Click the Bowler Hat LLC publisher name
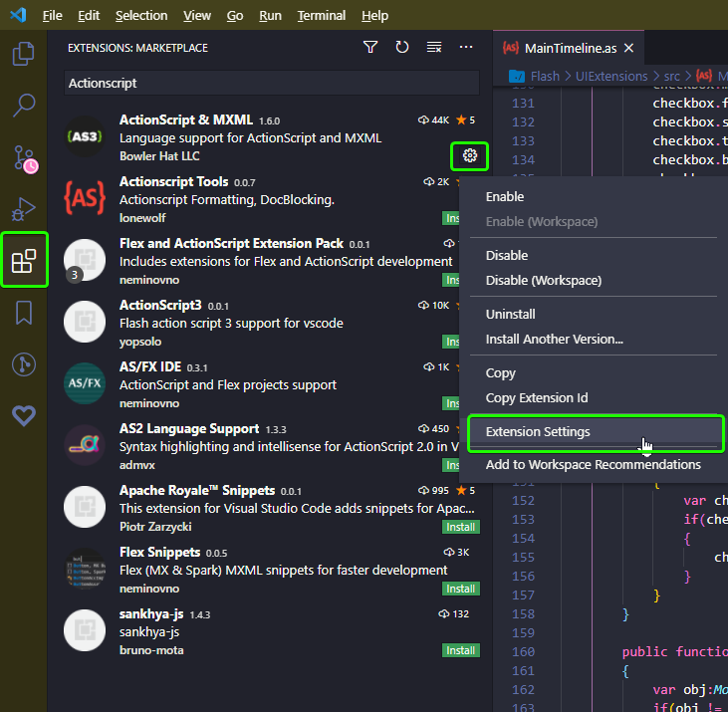This screenshot has width=728, height=712. click(159, 156)
